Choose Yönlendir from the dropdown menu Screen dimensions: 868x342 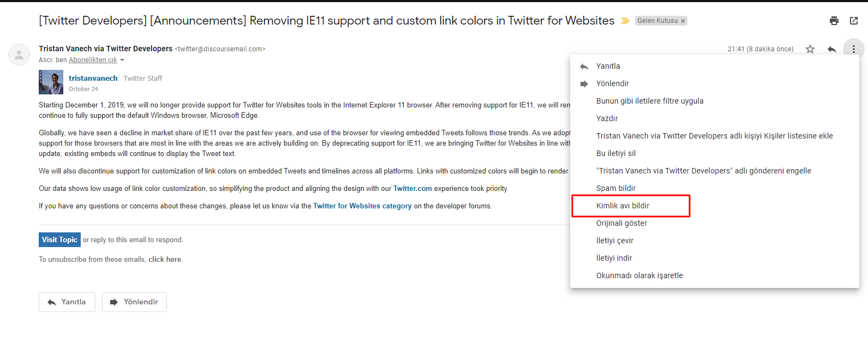click(715, 83)
